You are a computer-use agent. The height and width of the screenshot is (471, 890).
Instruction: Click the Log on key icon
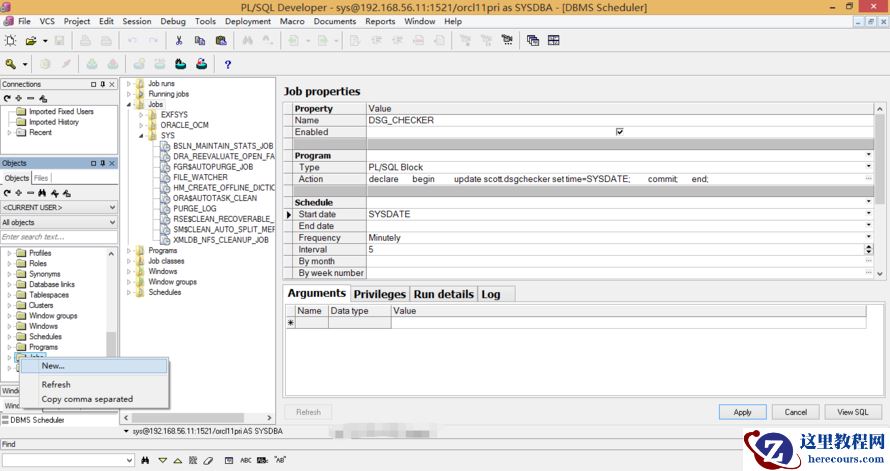[10, 64]
